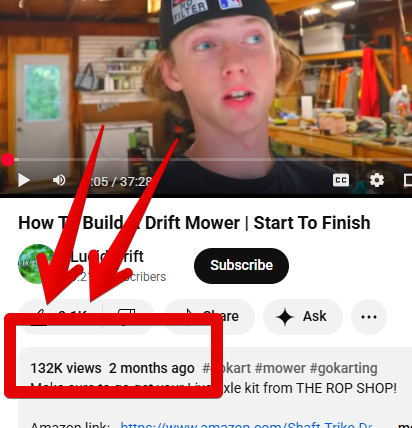Follow the Amazon link in description
412x428 pixels.
(246, 425)
